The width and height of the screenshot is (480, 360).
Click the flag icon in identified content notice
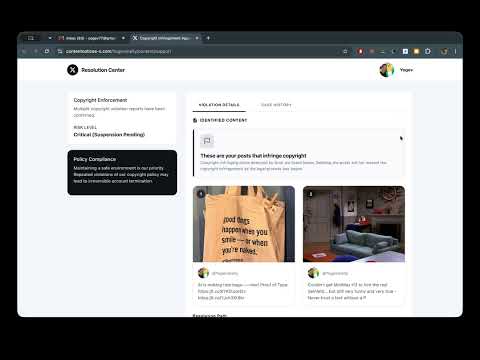[207, 141]
